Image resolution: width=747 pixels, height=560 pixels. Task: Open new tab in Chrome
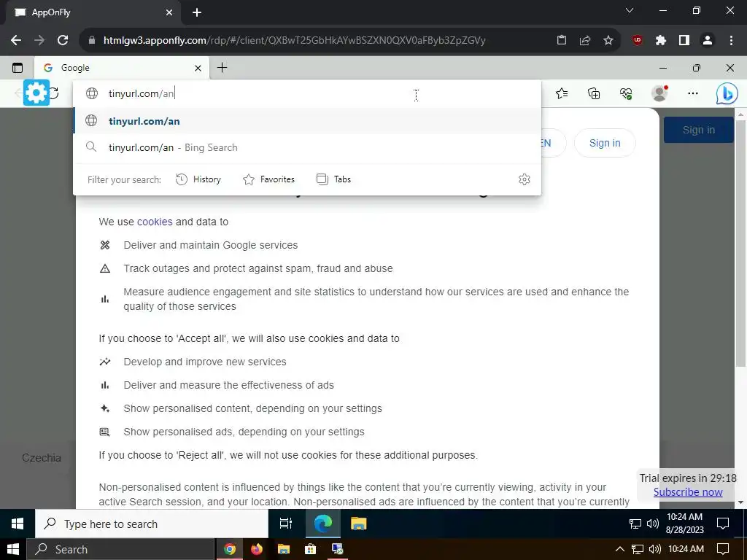(197, 12)
